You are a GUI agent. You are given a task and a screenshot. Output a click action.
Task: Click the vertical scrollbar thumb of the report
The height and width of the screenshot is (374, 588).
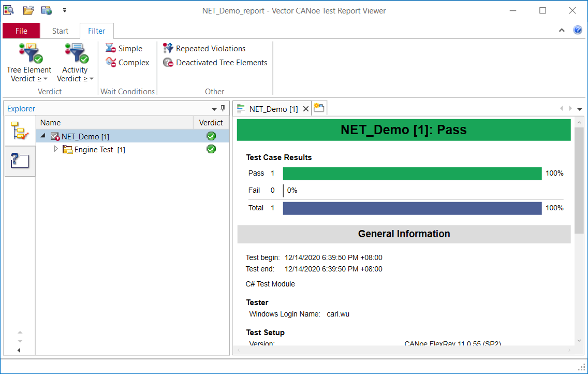579,180
